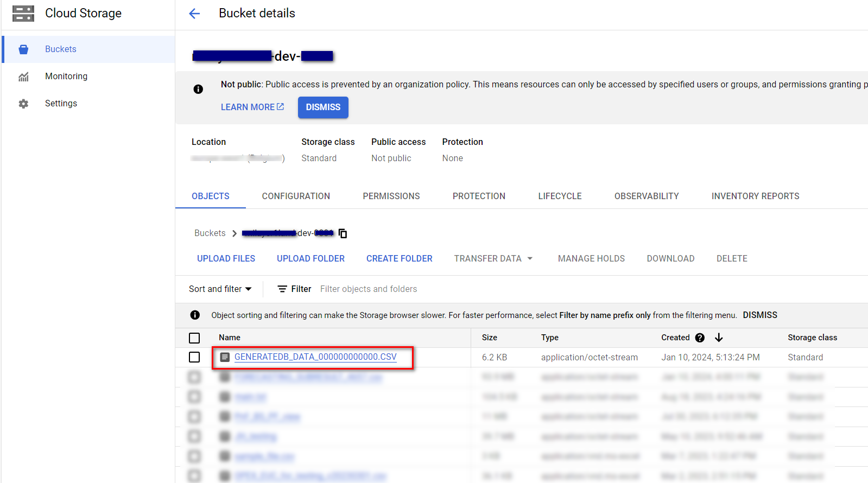The height and width of the screenshot is (483, 868).
Task: Select Buckets in the sidebar
Action: point(89,49)
